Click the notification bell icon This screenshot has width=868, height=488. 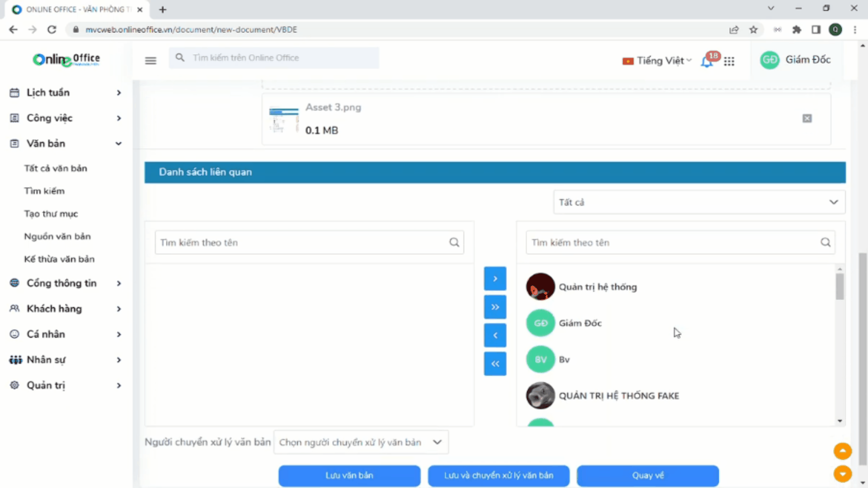[707, 61]
